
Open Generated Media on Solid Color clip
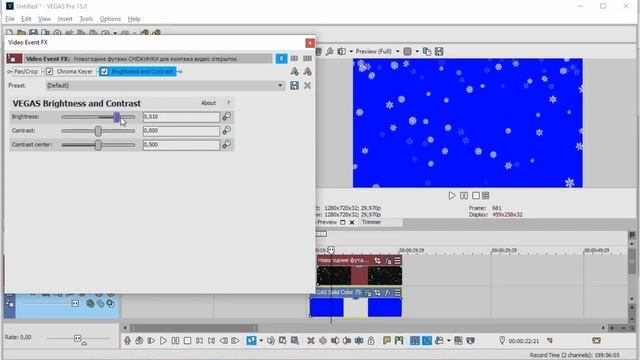[x=368, y=292]
